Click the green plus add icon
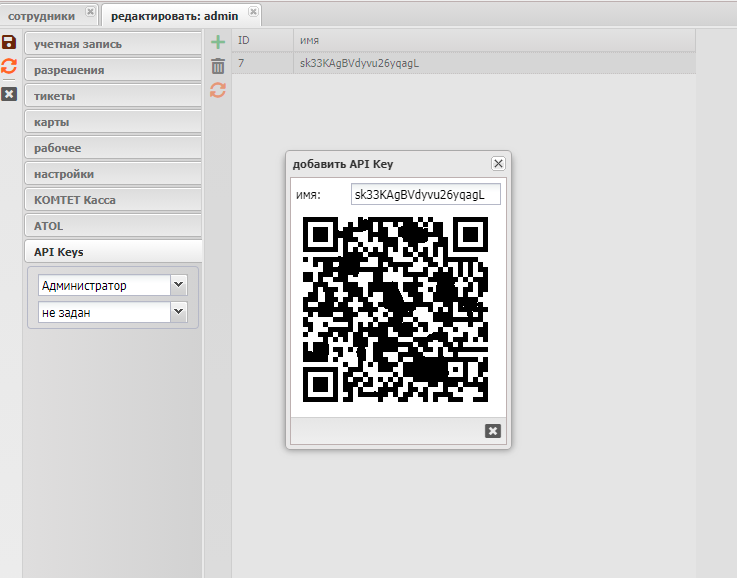The width and height of the screenshot is (737, 578). [x=218, y=42]
